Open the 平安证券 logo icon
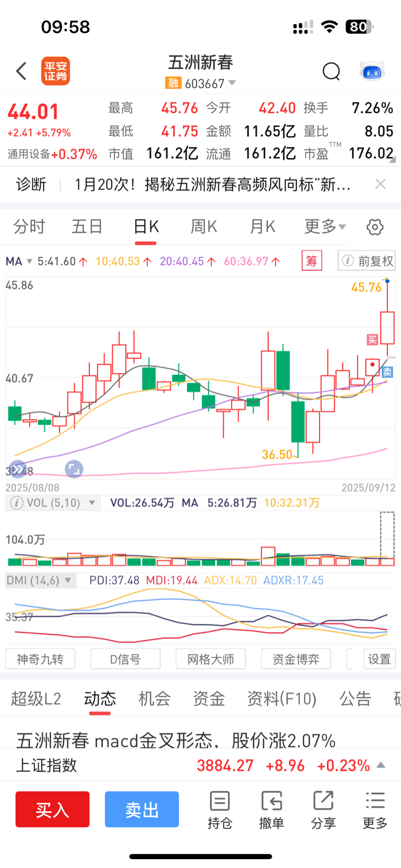This screenshot has width=401, height=868. point(55,71)
